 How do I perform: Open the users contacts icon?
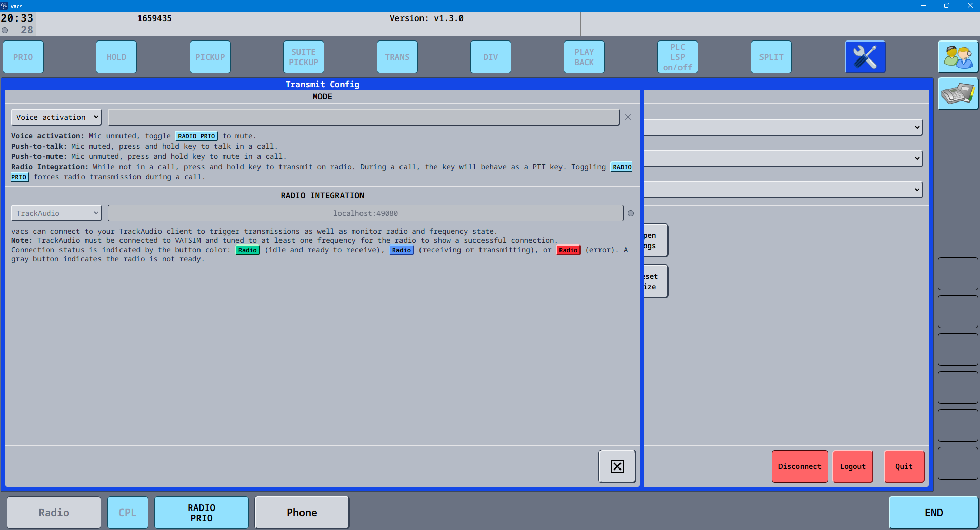click(957, 57)
